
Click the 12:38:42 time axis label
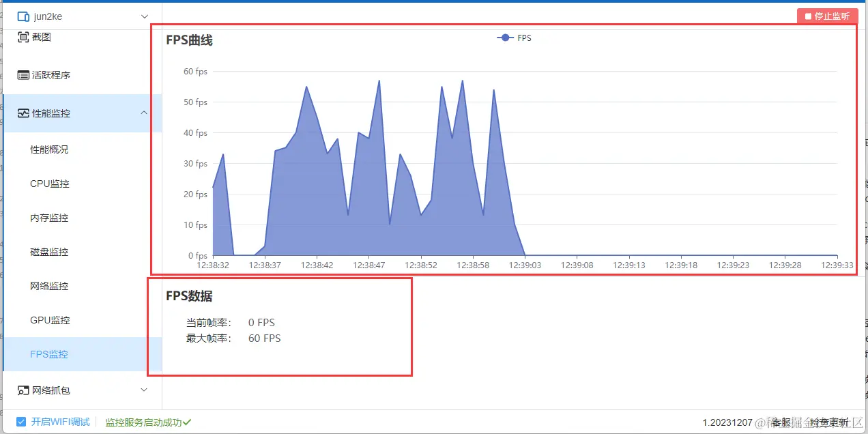[x=317, y=265]
